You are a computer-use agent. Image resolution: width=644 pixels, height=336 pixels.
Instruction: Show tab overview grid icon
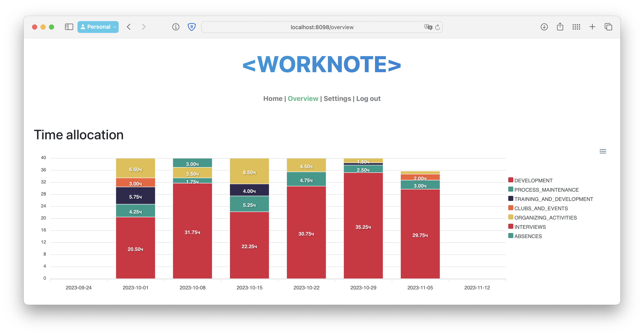[576, 27]
